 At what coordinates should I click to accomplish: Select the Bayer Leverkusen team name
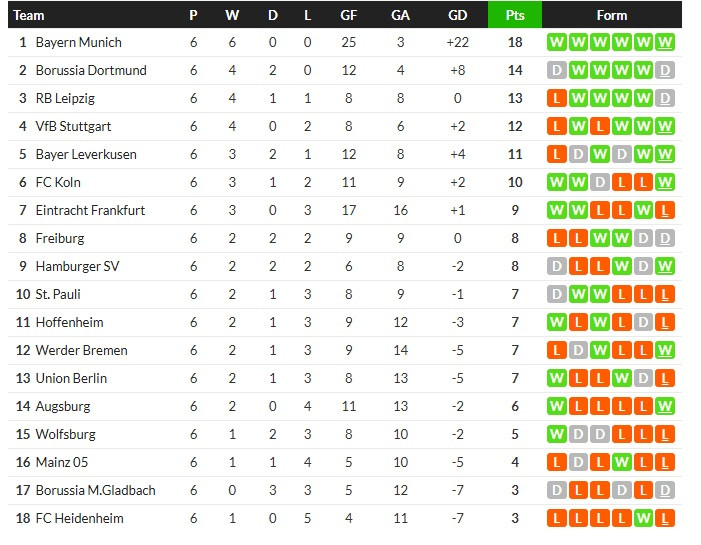[x=86, y=154]
